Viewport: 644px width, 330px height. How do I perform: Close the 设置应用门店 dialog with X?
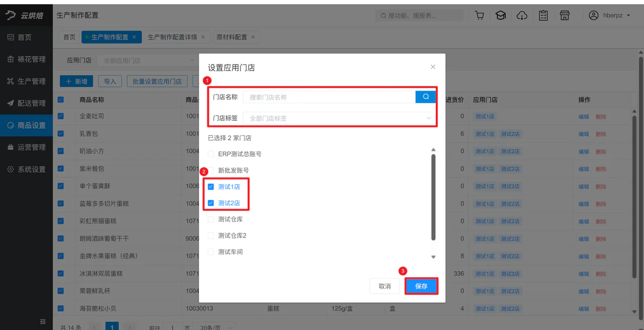click(433, 67)
